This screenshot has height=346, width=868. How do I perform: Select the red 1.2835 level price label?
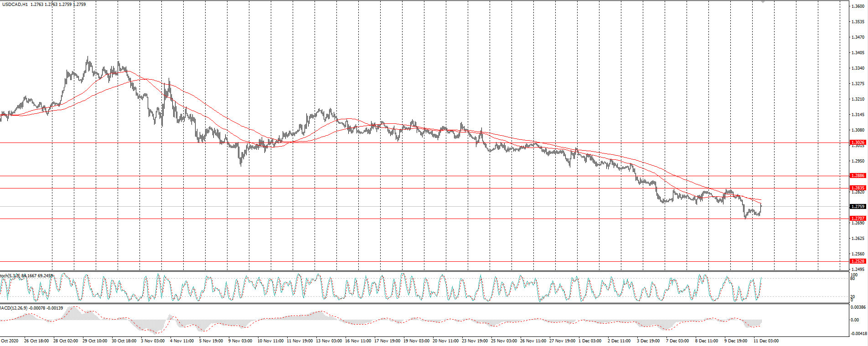click(858, 188)
